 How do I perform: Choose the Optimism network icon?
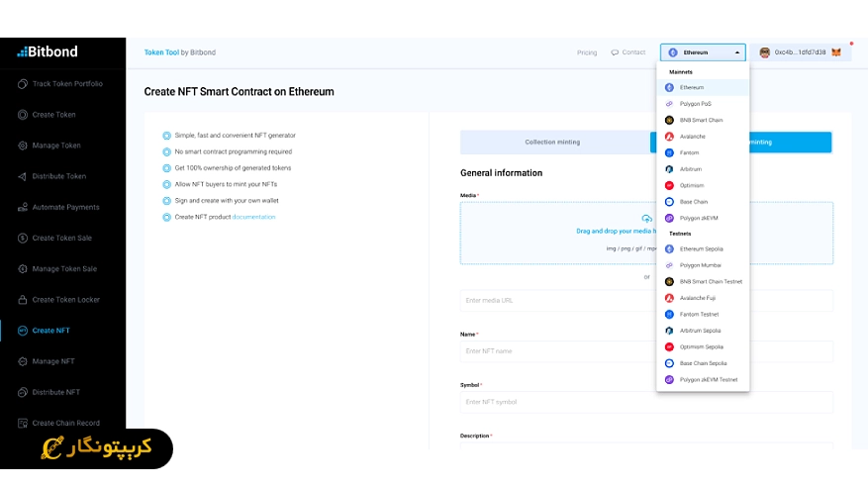[670, 185]
